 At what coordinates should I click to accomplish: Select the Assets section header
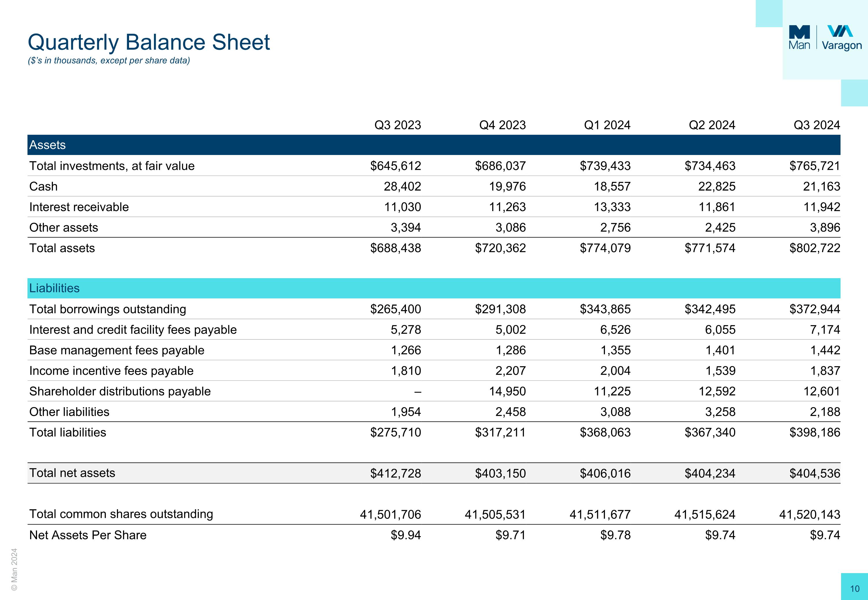pyautogui.click(x=434, y=145)
